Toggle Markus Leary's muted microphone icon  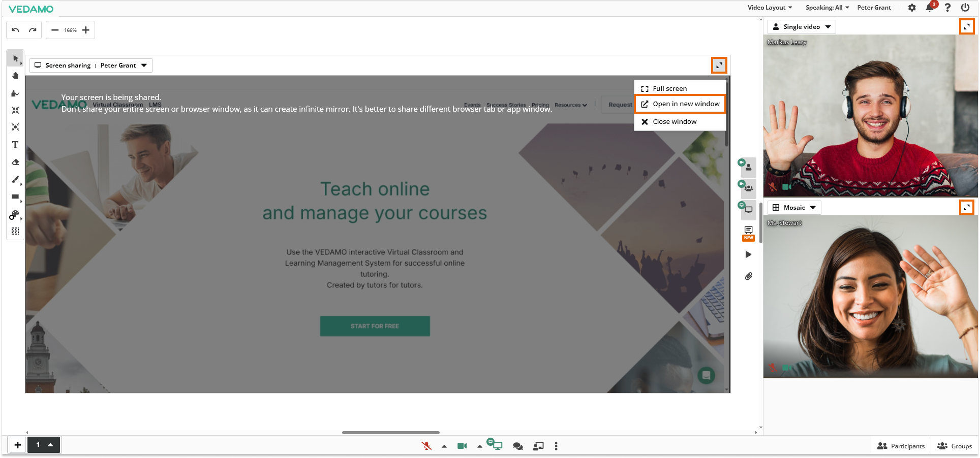point(773,187)
